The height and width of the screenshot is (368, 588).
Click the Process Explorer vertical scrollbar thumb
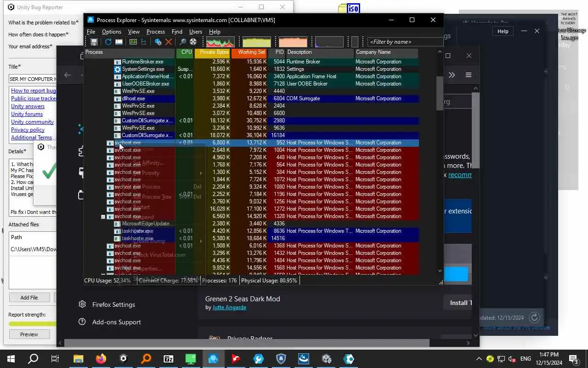point(440,93)
